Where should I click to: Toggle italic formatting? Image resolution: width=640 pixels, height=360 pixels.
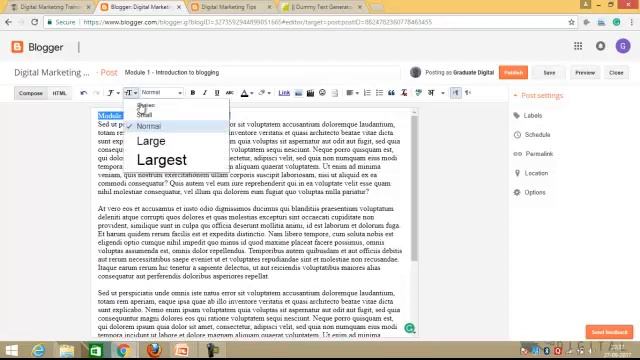(205, 93)
